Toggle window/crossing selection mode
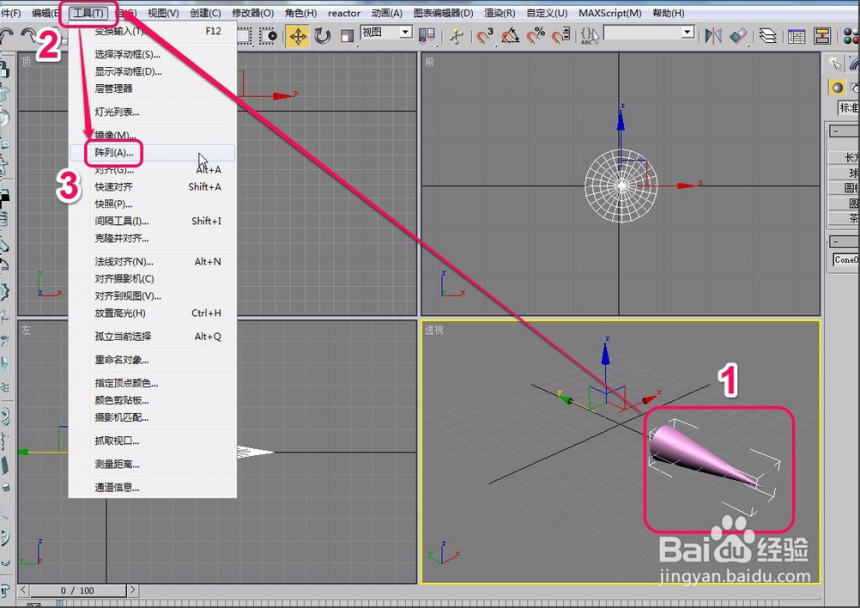 point(269,36)
